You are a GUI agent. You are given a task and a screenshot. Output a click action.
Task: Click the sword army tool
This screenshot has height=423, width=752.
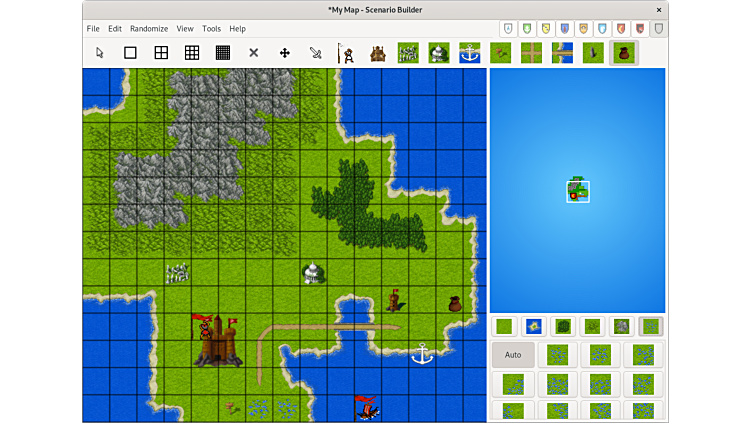(315, 53)
